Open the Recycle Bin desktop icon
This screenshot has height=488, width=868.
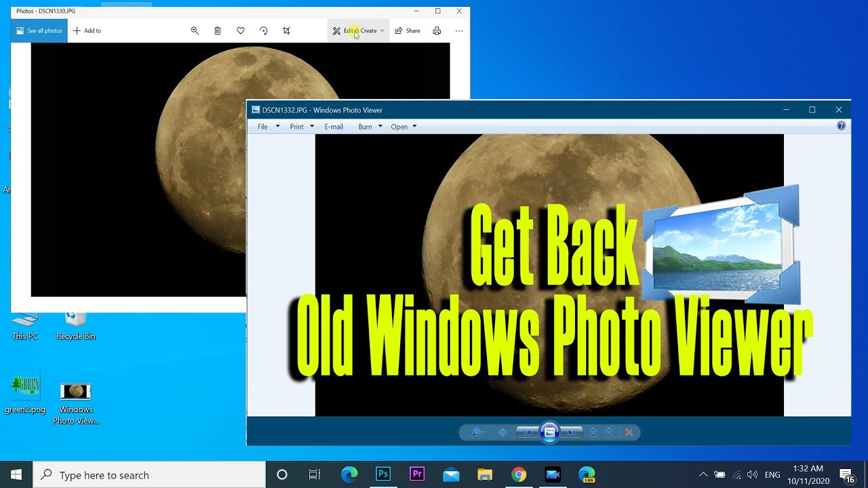pyautogui.click(x=76, y=326)
